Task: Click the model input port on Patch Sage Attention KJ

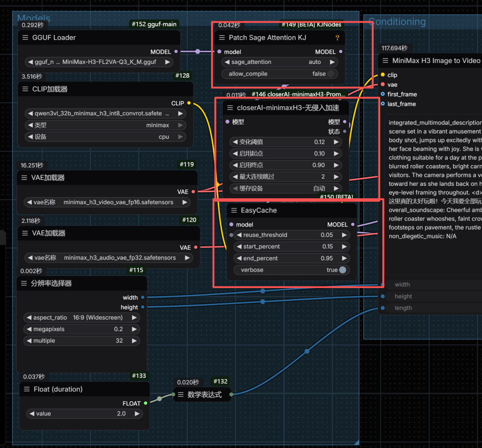Action: coord(219,52)
